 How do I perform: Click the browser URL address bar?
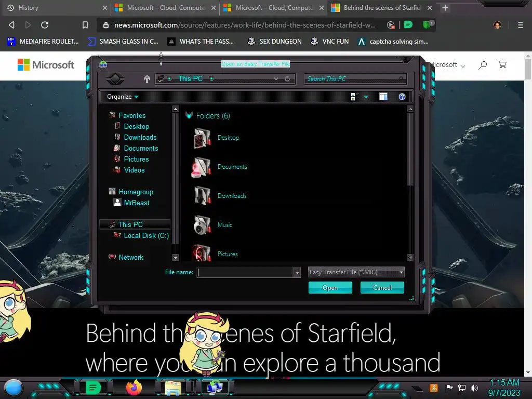[244, 25]
